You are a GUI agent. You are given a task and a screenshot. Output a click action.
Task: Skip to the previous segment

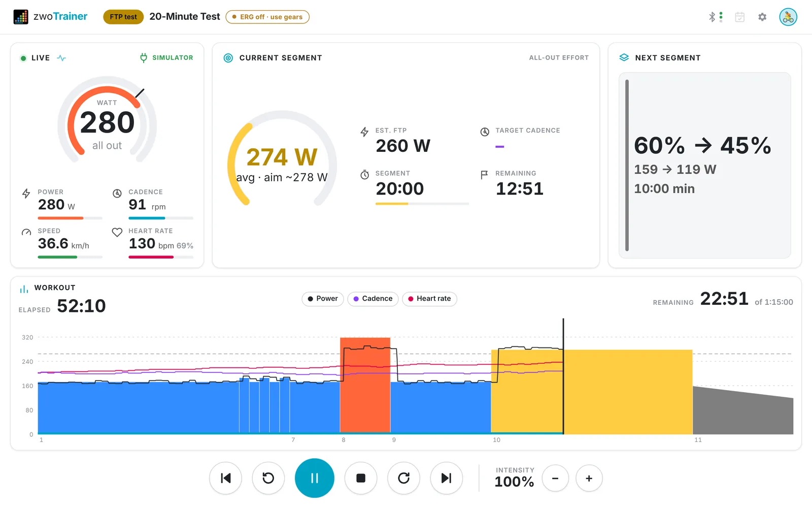click(x=226, y=478)
